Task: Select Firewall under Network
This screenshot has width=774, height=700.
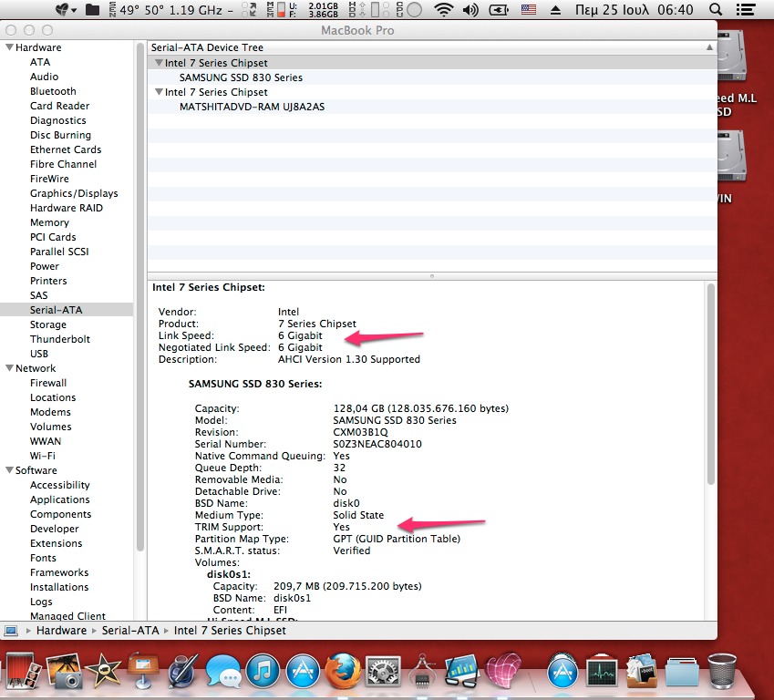Action: pyautogui.click(x=48, y=383)
